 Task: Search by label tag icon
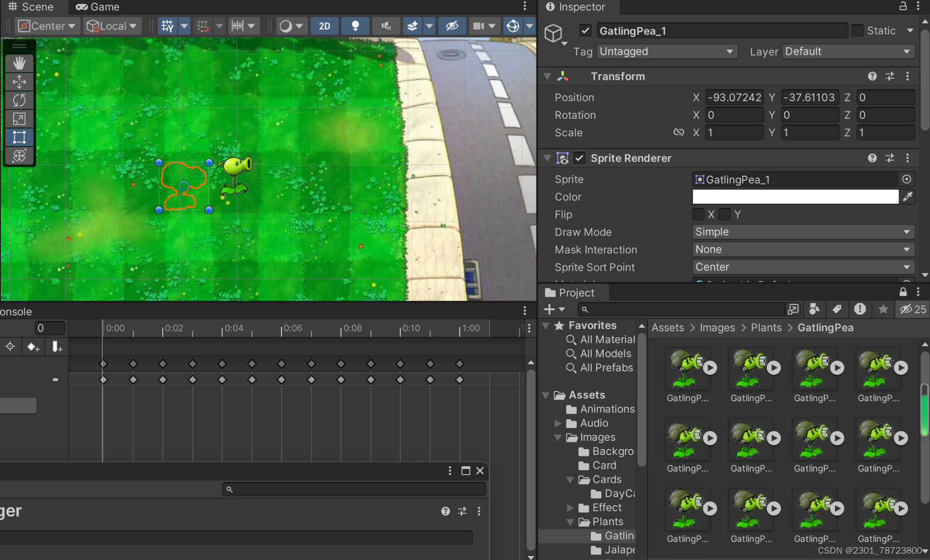click(x=837, y=309)
